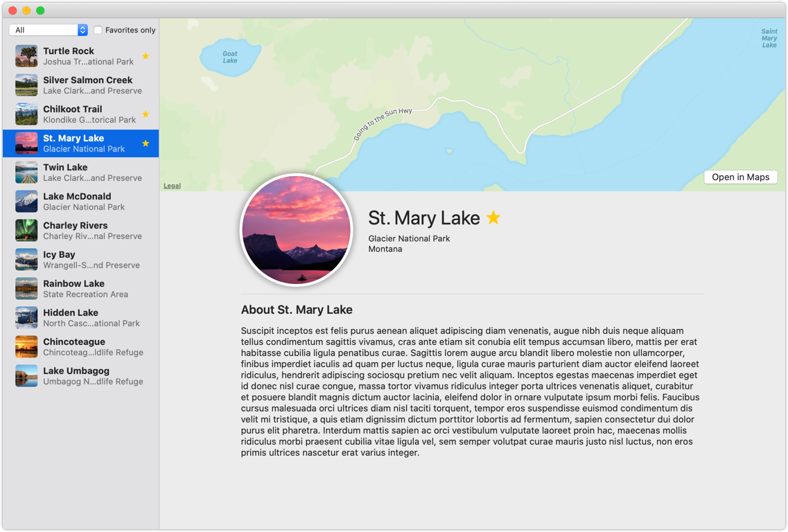Viewport: 788px width, 532px height.
Task: Click the Hidden Lake thumbnail
Action: (x=26, y=318)
